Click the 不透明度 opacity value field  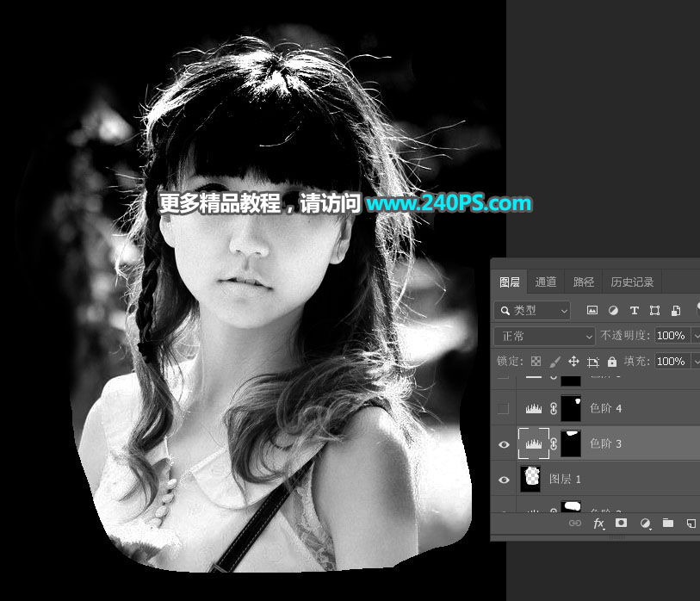click(x=672, y=335)
